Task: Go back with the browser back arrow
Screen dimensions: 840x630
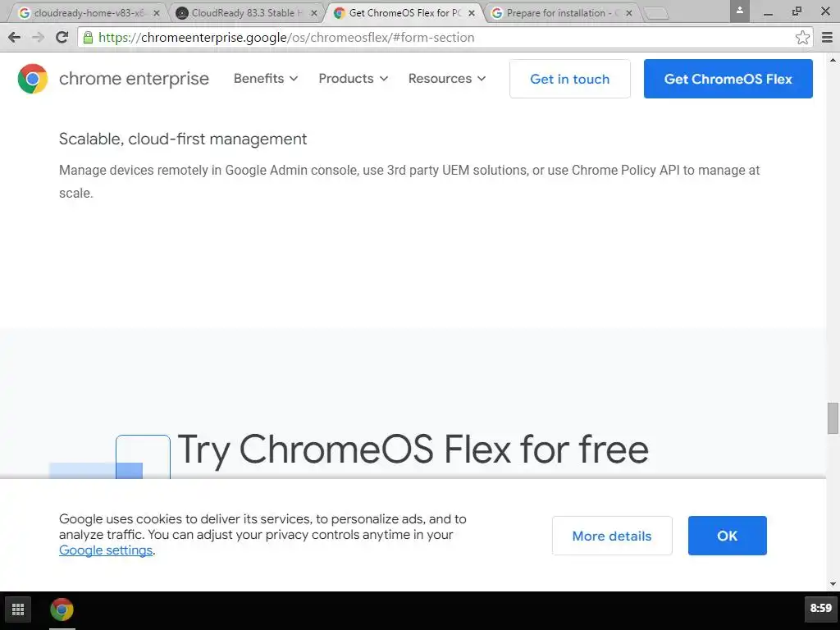Action: 15,37
